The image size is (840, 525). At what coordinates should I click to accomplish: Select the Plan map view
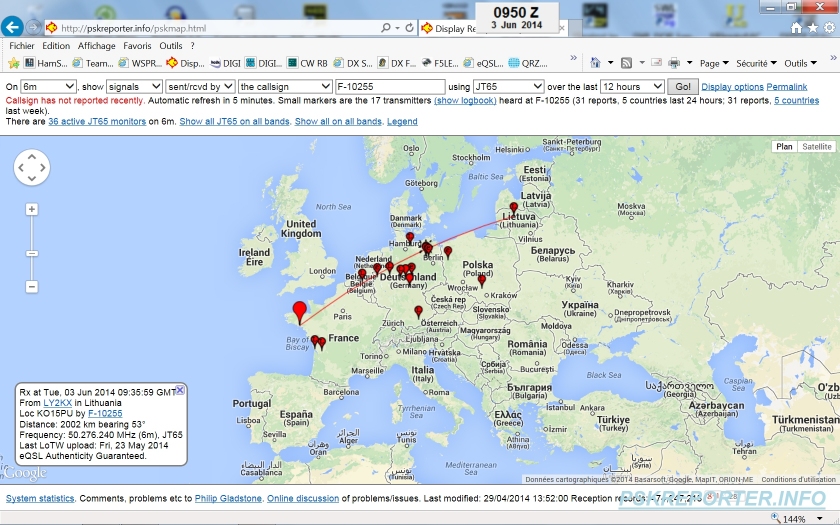[785, 147]
